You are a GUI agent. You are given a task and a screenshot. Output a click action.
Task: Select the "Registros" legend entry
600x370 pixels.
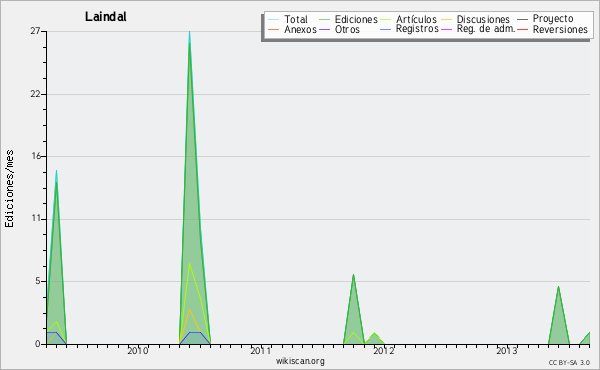[417, 29]
